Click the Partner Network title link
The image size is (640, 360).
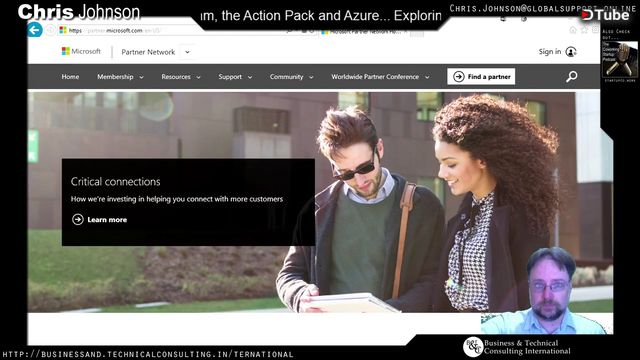click(x=148, y=52)
